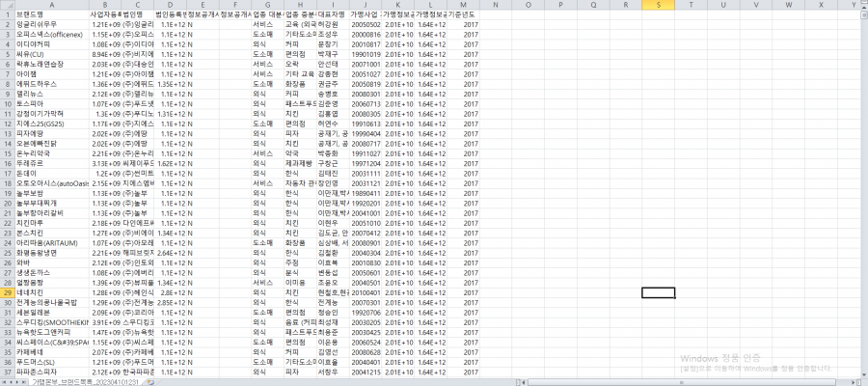This screenshot has width=868, height=386.
Task: Select column M header
Action: (463, 5)
